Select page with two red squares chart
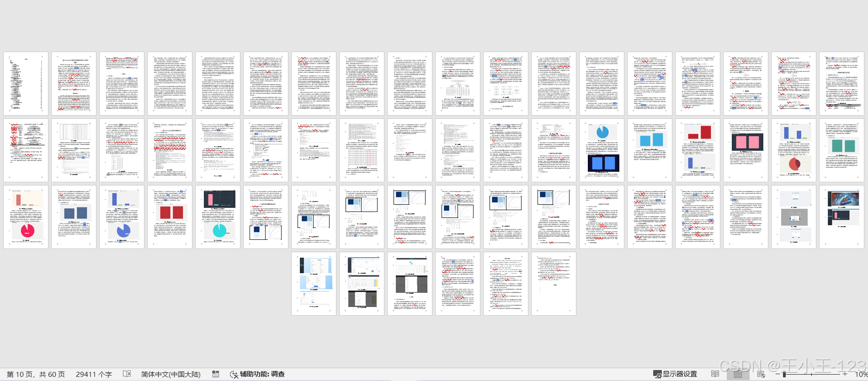 (x=170, y=217)
